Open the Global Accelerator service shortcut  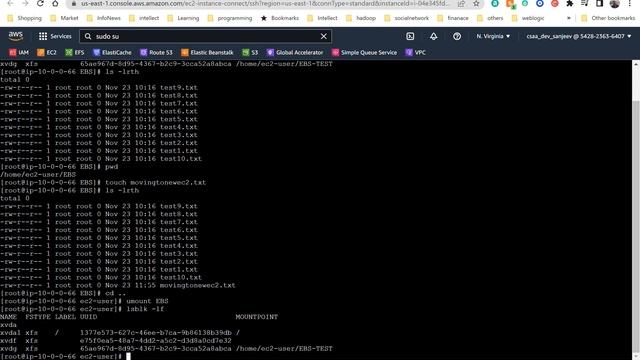pyautogui.click(x=295, y=52)
